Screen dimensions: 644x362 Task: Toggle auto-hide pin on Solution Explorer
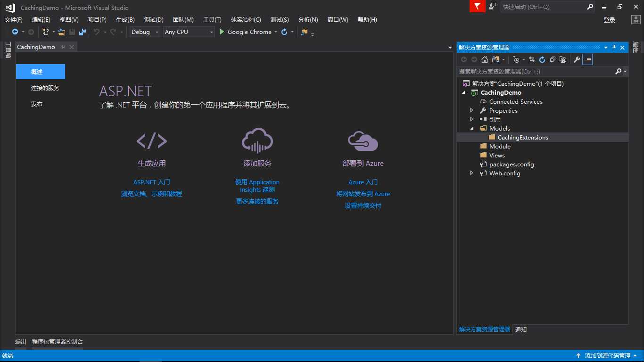point(614,47)
